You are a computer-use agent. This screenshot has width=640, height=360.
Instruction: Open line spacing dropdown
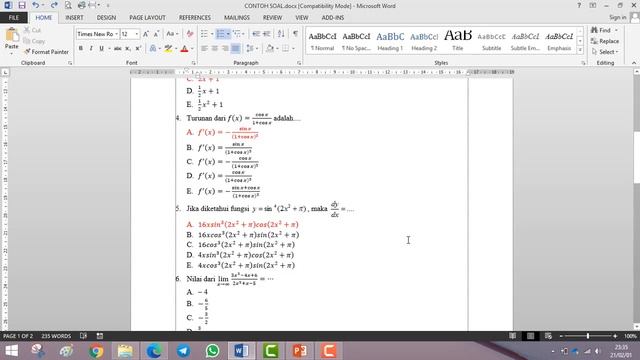(x=252, y=49)
